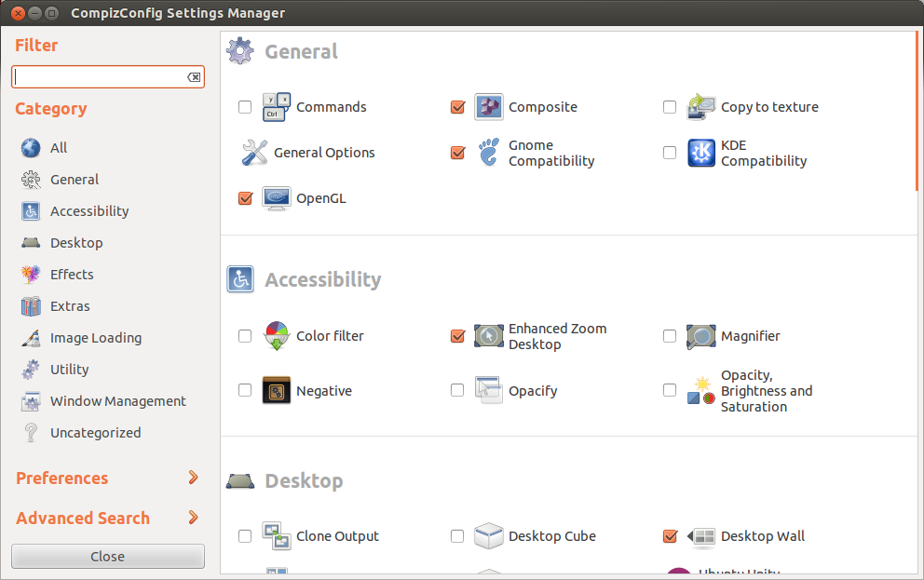Click the Negative plugin icon

pos(277,390)
